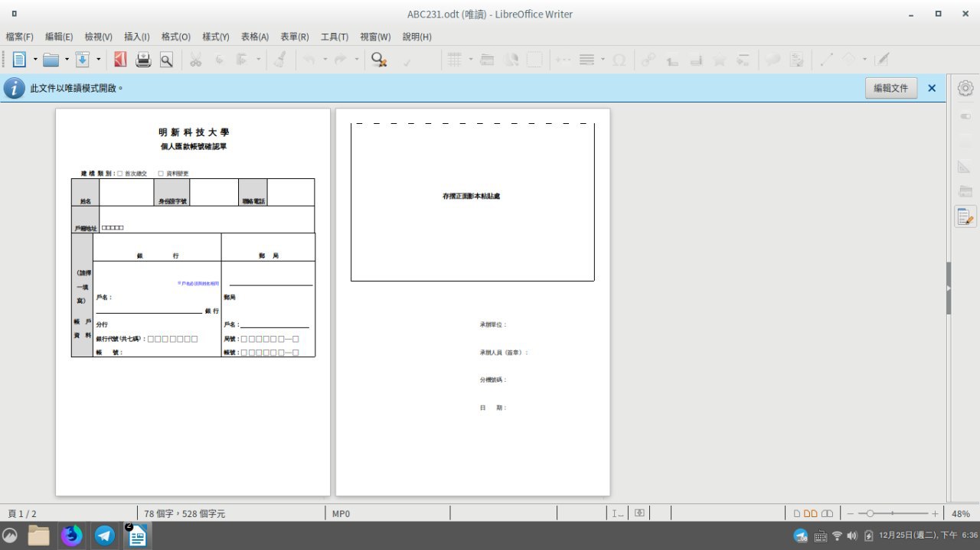Click the Insert Comment bubble icon
This screenshot has width=980, height=550.
(x=773, y=60)
